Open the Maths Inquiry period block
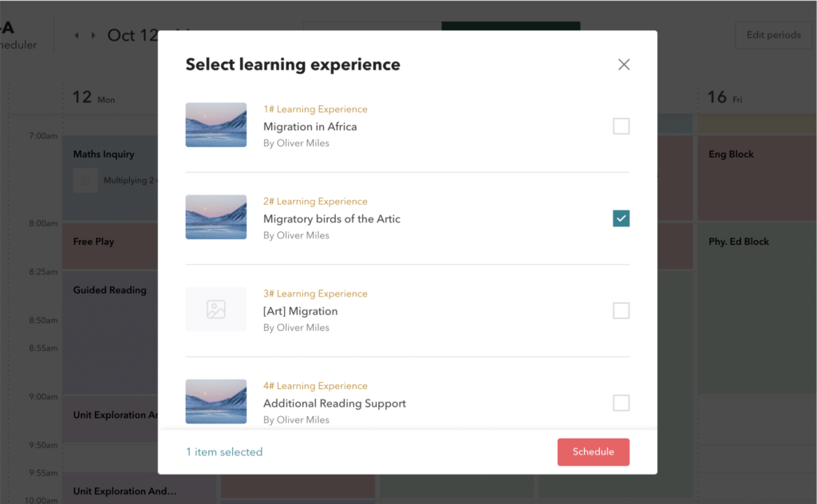817x504 pixels. pos(104,155)
